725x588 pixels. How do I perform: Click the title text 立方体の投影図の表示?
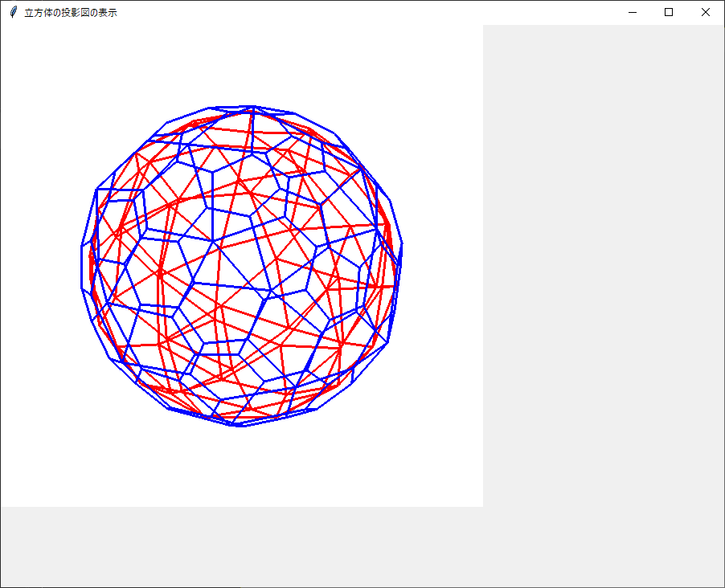[71, 13]
